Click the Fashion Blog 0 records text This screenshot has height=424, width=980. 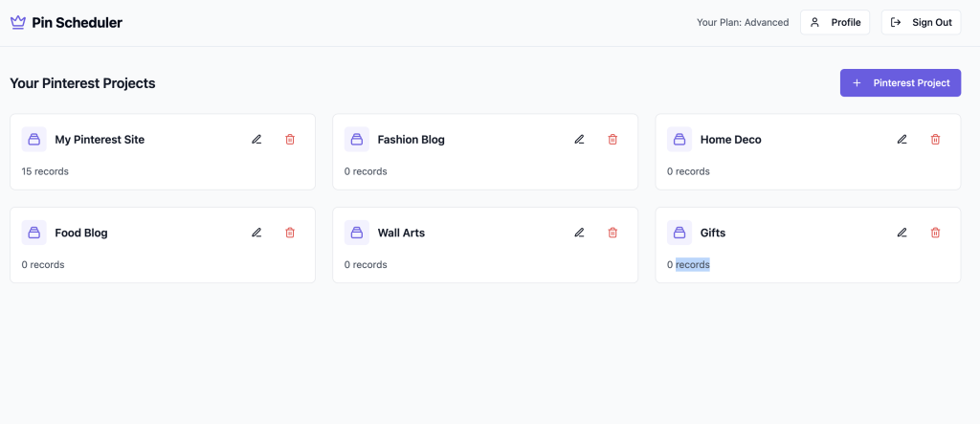coord(366,171)
